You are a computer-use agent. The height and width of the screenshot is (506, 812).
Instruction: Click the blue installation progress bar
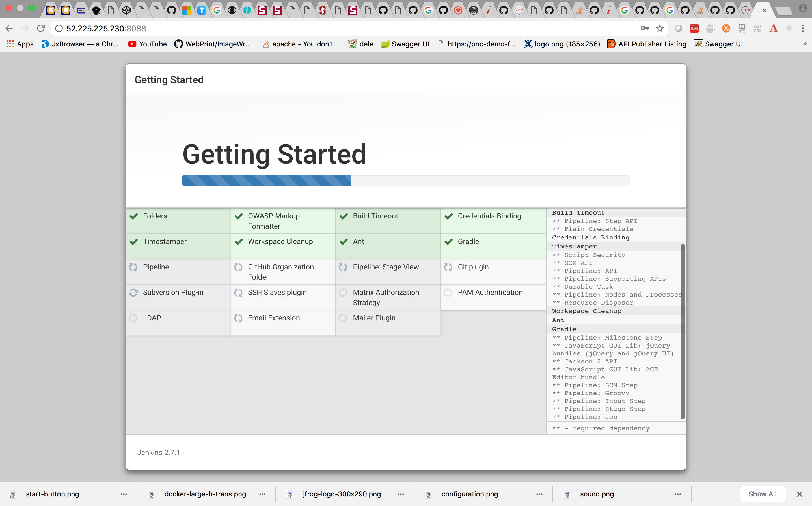pos(266,180)
